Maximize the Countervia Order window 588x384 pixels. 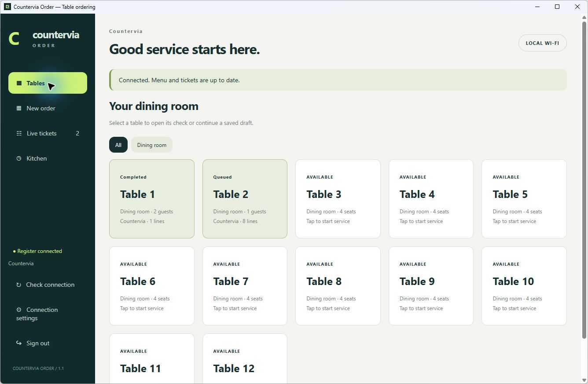[x=557, y=7]
